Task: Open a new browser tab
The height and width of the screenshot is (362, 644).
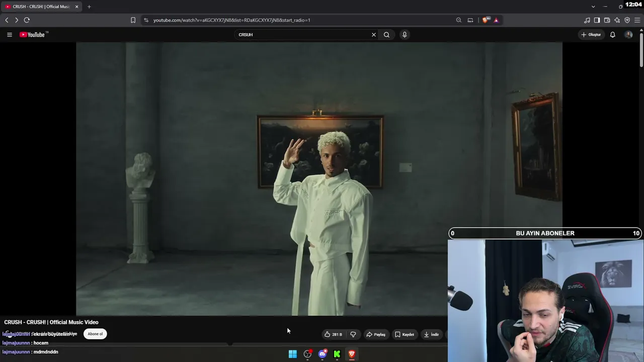Action: pos(89,7)
